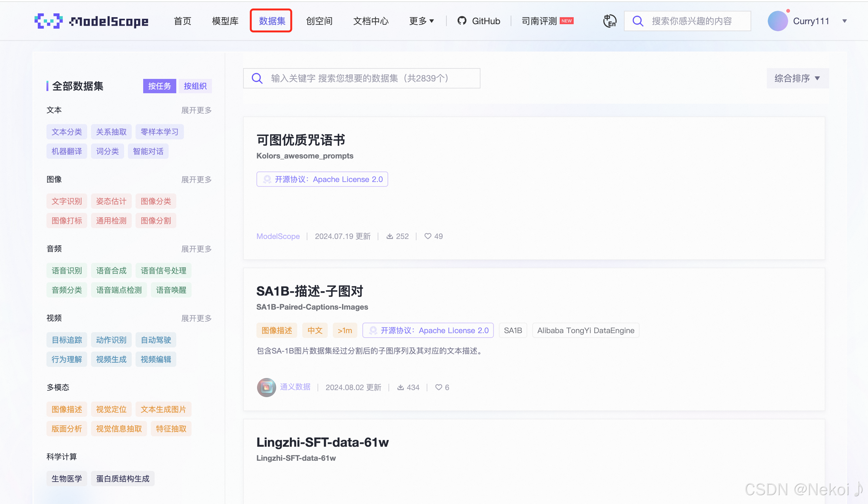The width and height of the screenshot is (868, 504).
Task: Click the ModelScope uploader link
Action: [278, 236]
